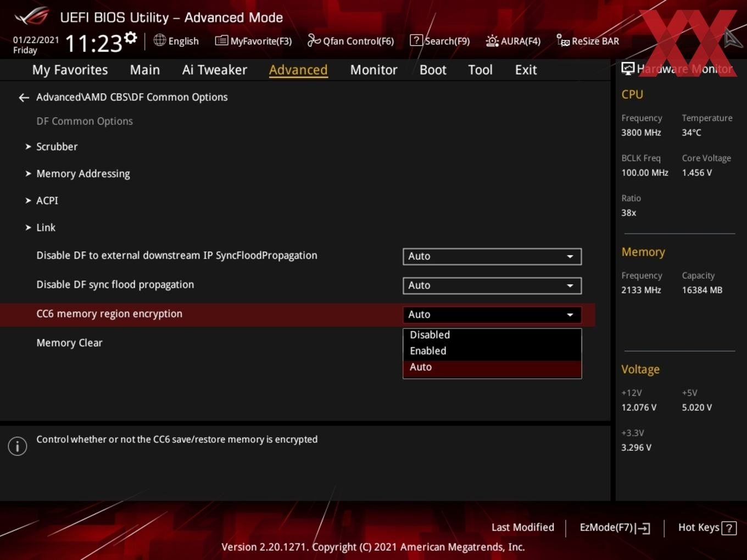Click the Hot Keys question mark icon
Viewport: 747px width, 560px height.
[729, 528]
